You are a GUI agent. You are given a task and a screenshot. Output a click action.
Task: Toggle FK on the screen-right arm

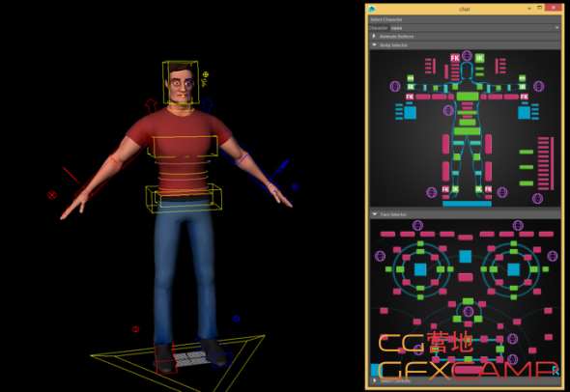524,97
